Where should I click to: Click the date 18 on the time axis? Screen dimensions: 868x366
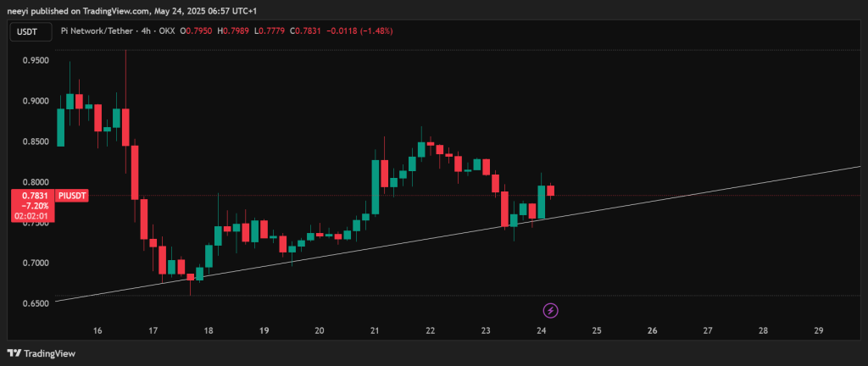(209, 331)
